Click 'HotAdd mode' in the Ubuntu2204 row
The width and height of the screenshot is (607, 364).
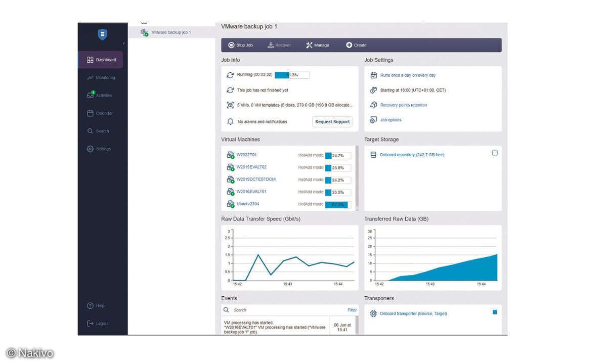311,204
